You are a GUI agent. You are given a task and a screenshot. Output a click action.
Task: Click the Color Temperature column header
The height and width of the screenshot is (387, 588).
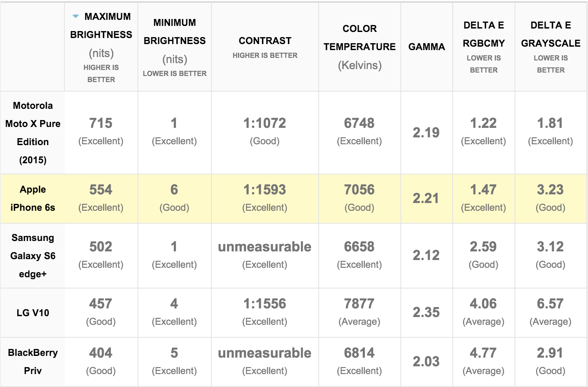360,38
